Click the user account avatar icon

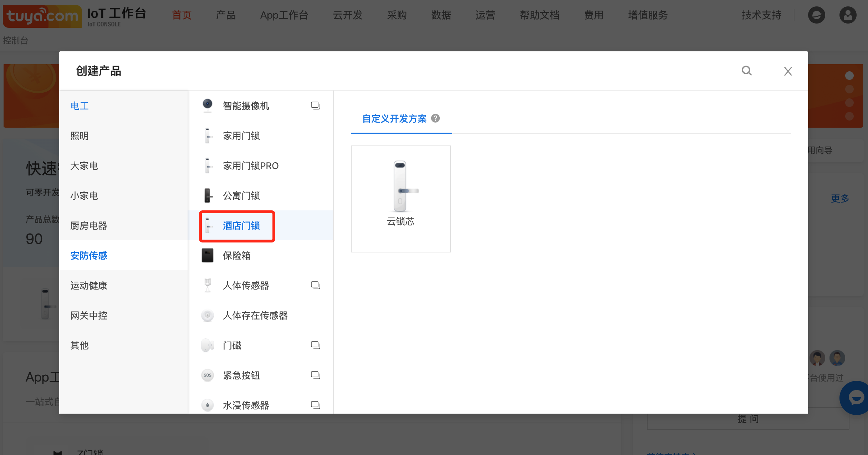(x=848, y=15)
